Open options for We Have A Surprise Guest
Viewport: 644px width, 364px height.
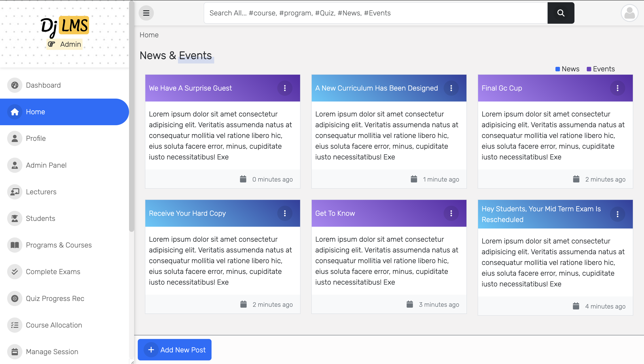(285, 88)
